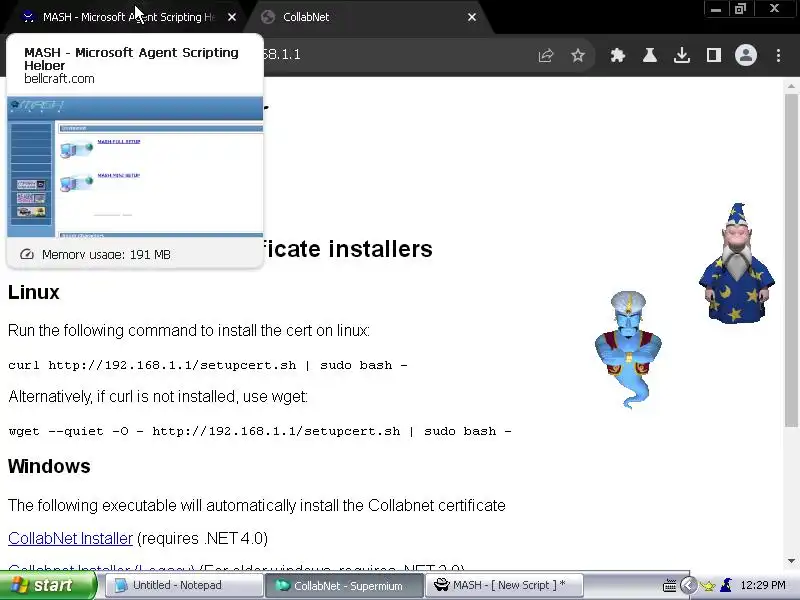Click the MASH tab favicon
This screenshot has height=600, width=800.
pyautogui.click(x=29, y=17)
